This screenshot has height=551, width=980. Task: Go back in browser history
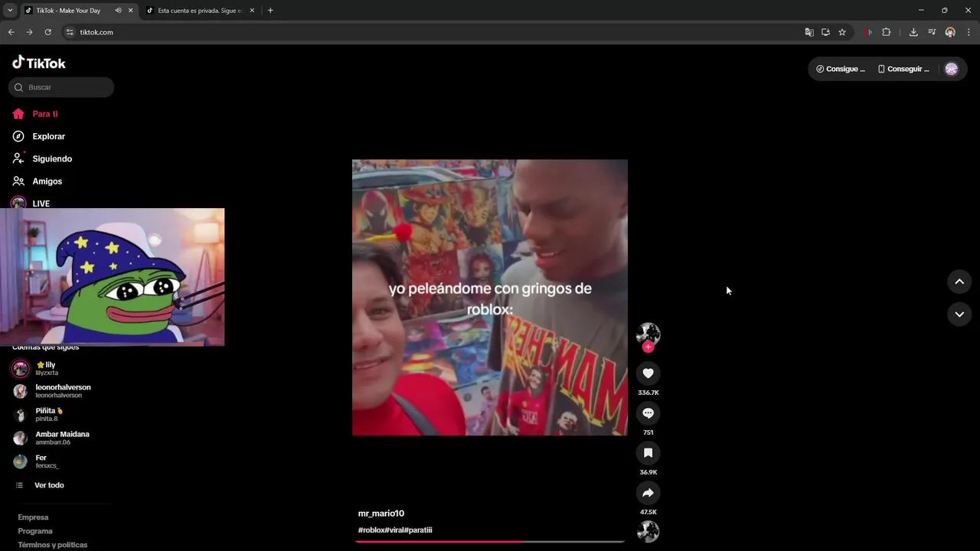pyautogui.click(x=11, y=32)
